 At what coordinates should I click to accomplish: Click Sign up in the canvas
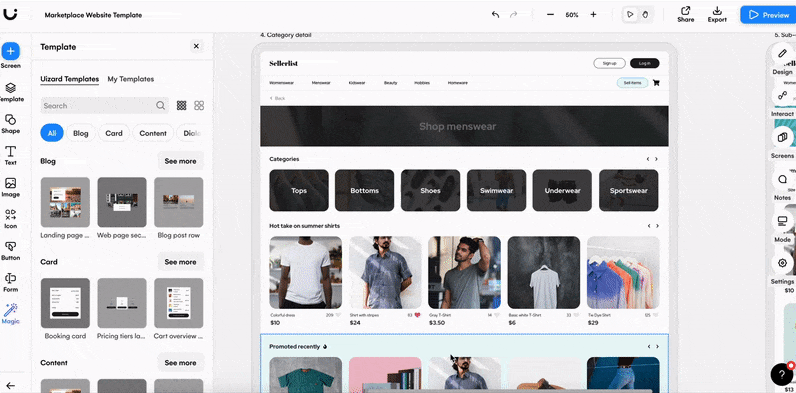609,63
